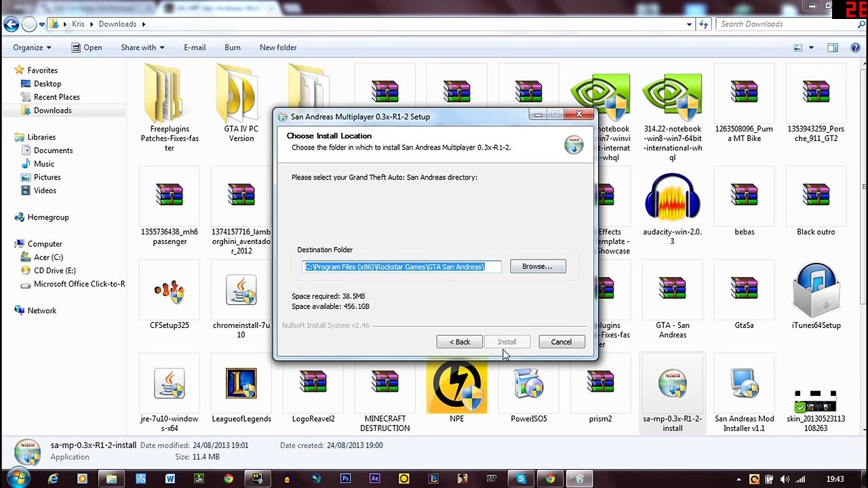
Task: Open After Effects from the taskbar
Action: click(374, 479)
